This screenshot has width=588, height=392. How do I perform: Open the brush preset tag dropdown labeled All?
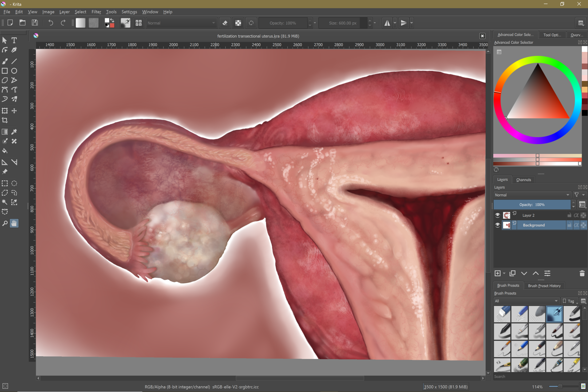(526, 301)
